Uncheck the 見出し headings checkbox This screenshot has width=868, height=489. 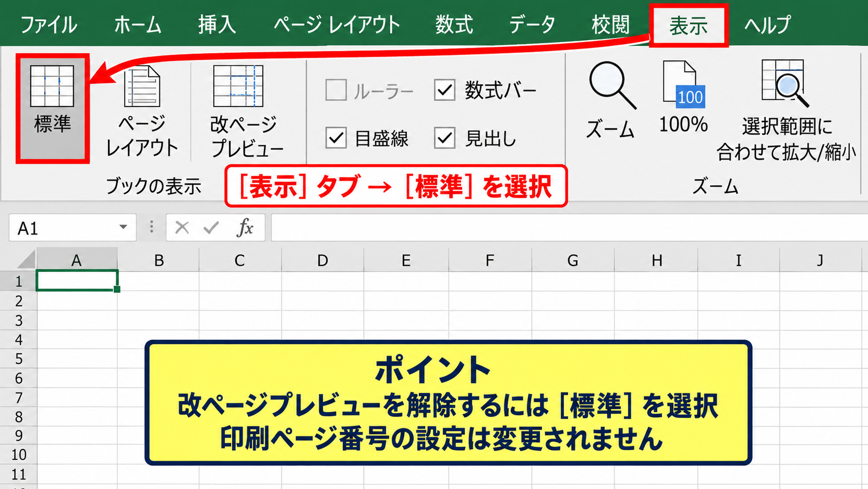[444, 138]
